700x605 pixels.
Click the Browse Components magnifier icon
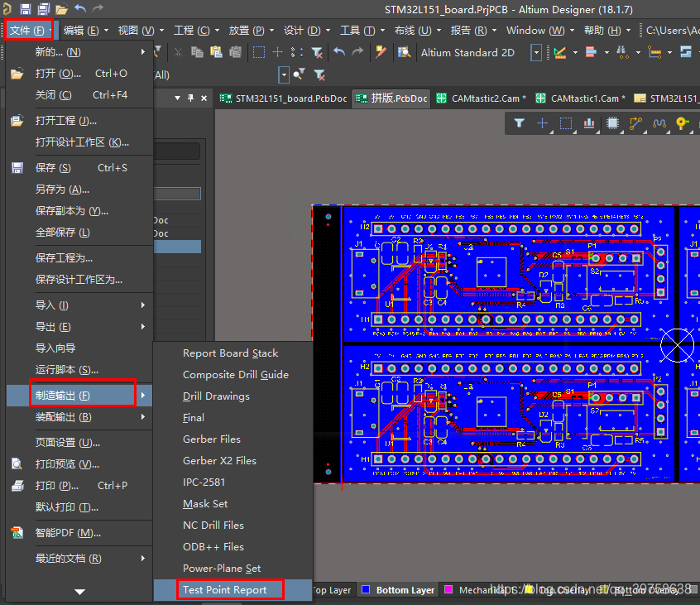404,52
